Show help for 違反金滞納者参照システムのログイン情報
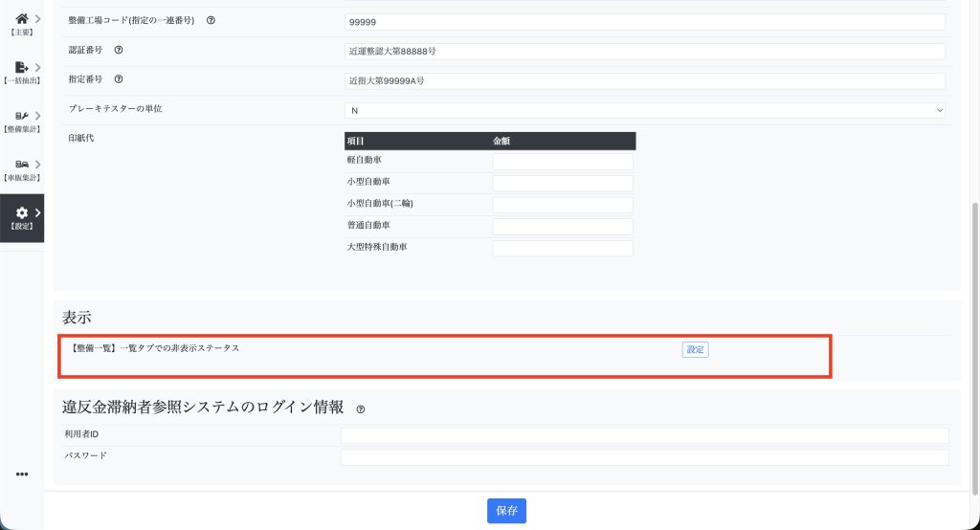This screenshot has width=980, height=530. [361, 409]
